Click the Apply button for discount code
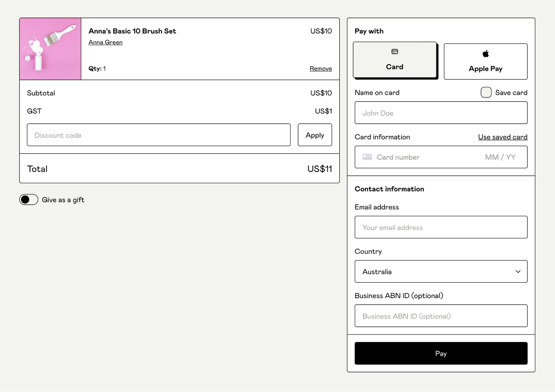This screenshot has width=555, height=392. tap(315, 135)
